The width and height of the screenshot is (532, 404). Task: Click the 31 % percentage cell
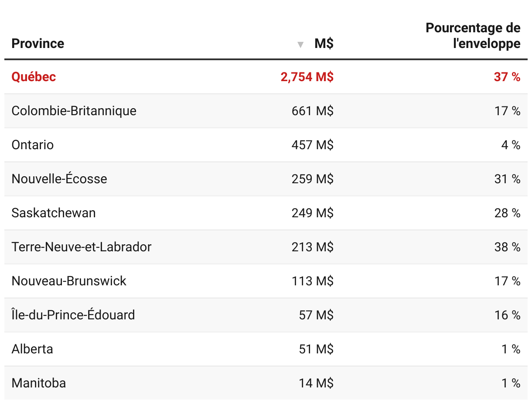coord(508,179)
